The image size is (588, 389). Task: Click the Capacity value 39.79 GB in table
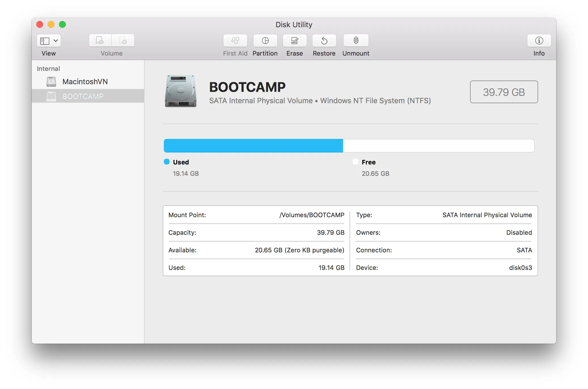click(x=331, y=232)
